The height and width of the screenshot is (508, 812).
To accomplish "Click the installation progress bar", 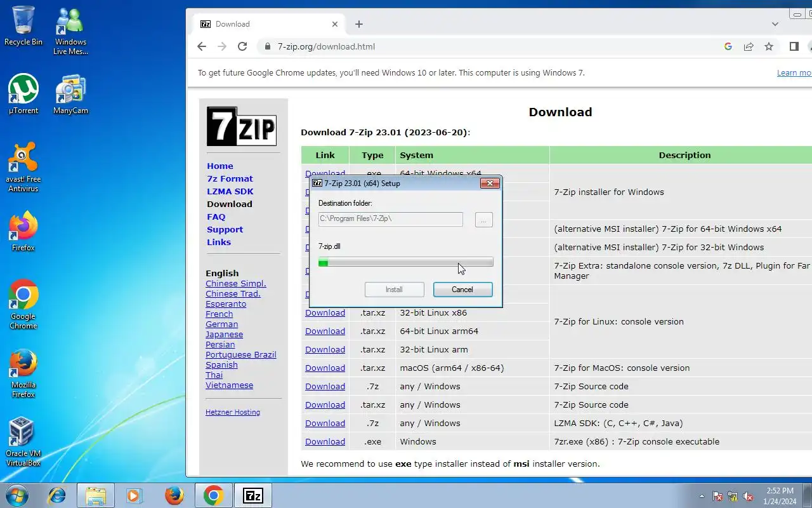I will pyautogui.click(x=406, y=262).
